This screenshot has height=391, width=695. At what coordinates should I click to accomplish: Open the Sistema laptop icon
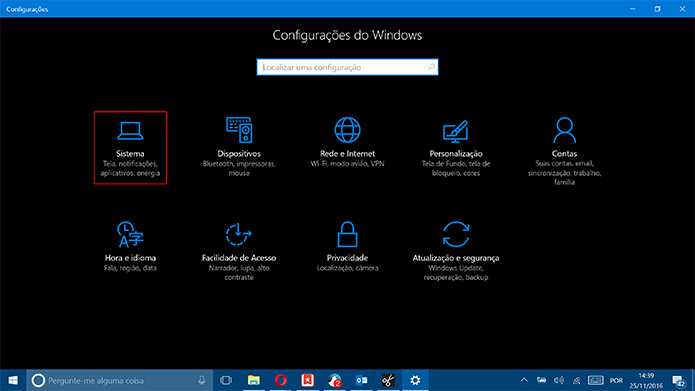[130, 131]
